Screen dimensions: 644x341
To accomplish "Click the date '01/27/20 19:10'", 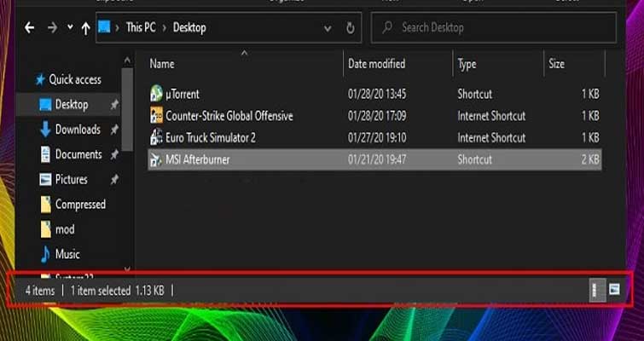I will 377,137.
